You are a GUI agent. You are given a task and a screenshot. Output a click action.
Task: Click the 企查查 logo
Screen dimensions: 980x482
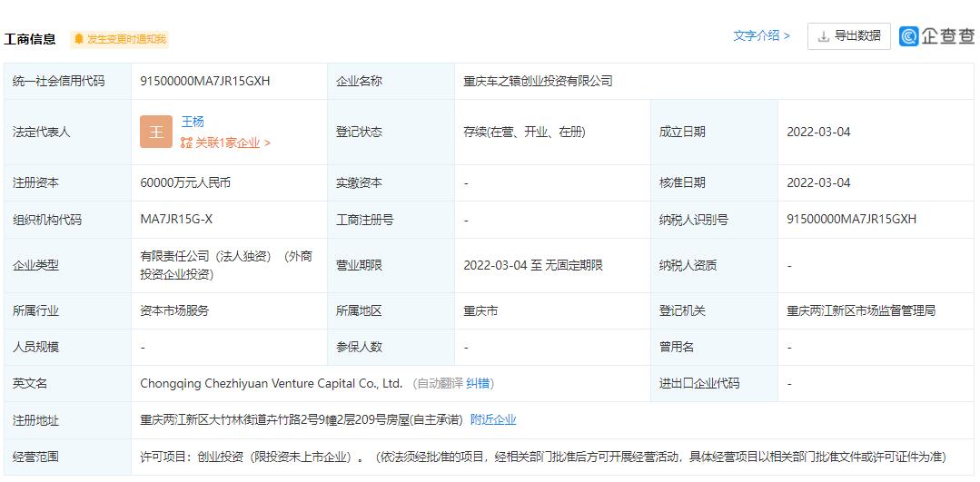tap(937, 36)
